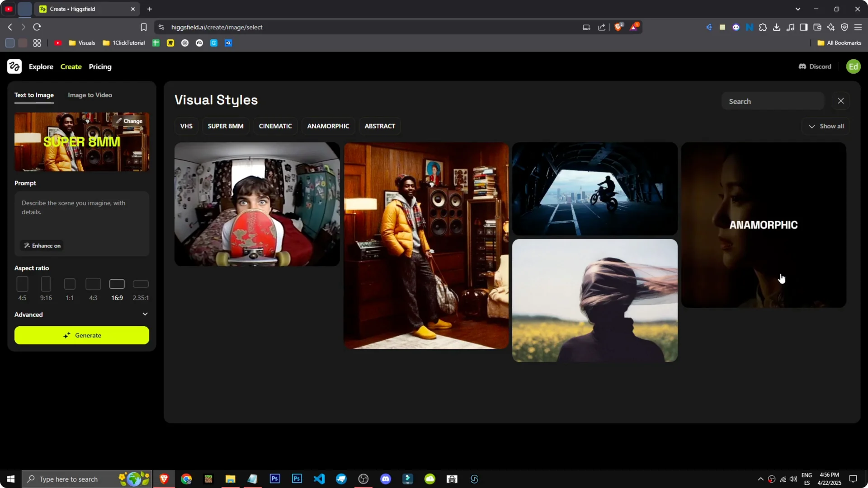Select the 2.35:1 aspect ratio
Screen dimensions: 868x488
click(141, 284)
